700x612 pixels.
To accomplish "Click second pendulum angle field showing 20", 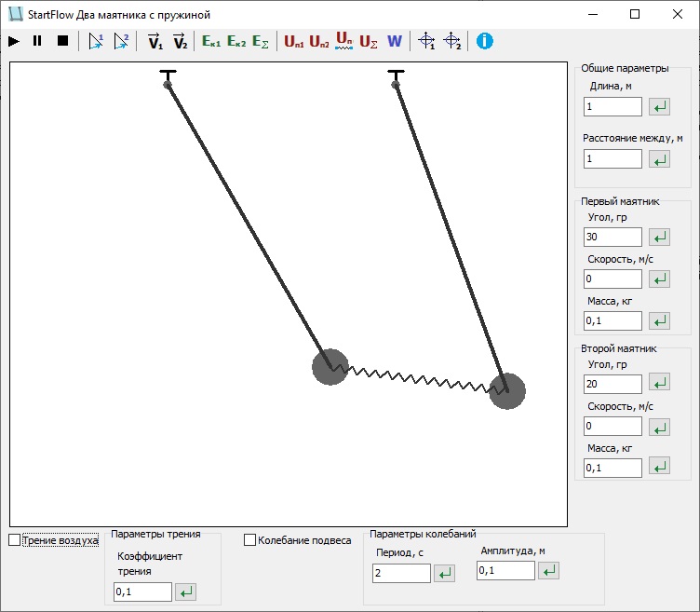I will point(612,384).
